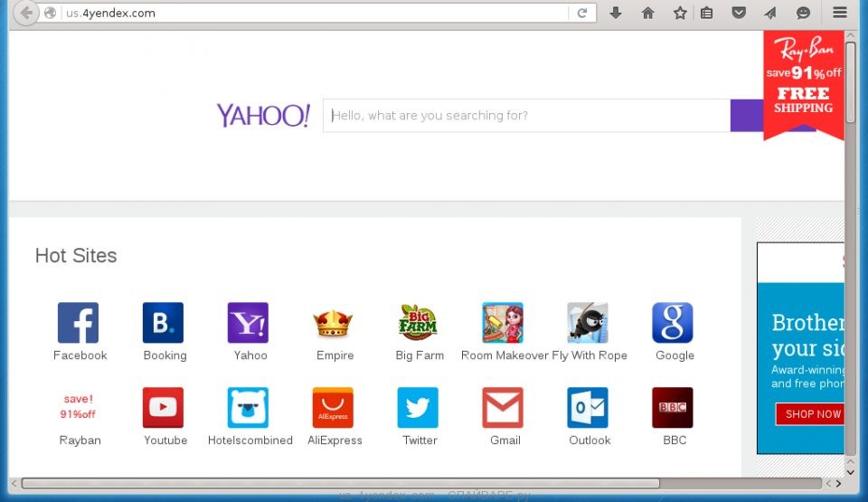Click the Booking site icon
This screenshot has width=868, height=502.
[163, 323]
